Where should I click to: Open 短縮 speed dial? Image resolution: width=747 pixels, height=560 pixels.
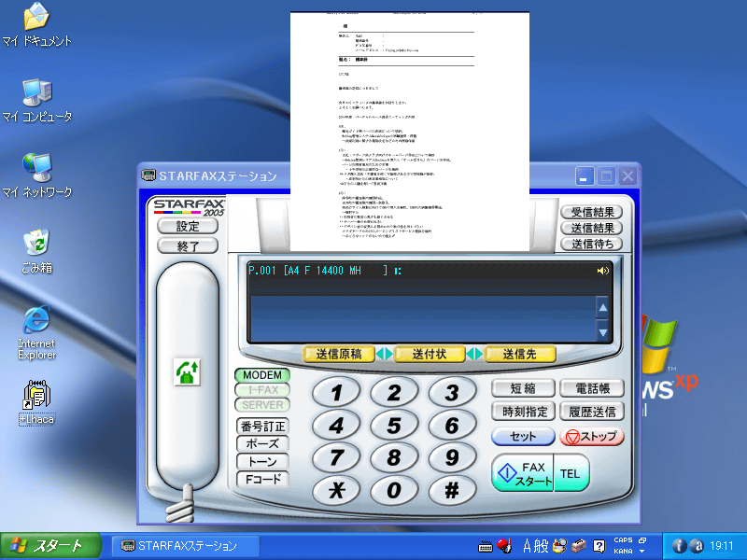click(523, 388)
